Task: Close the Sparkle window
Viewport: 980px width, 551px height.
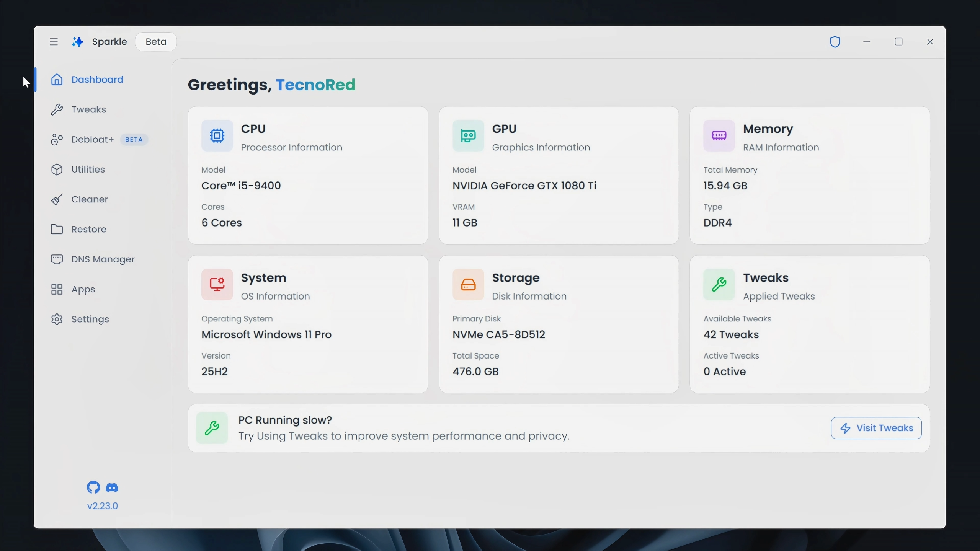Action: [x=930, y=42]
